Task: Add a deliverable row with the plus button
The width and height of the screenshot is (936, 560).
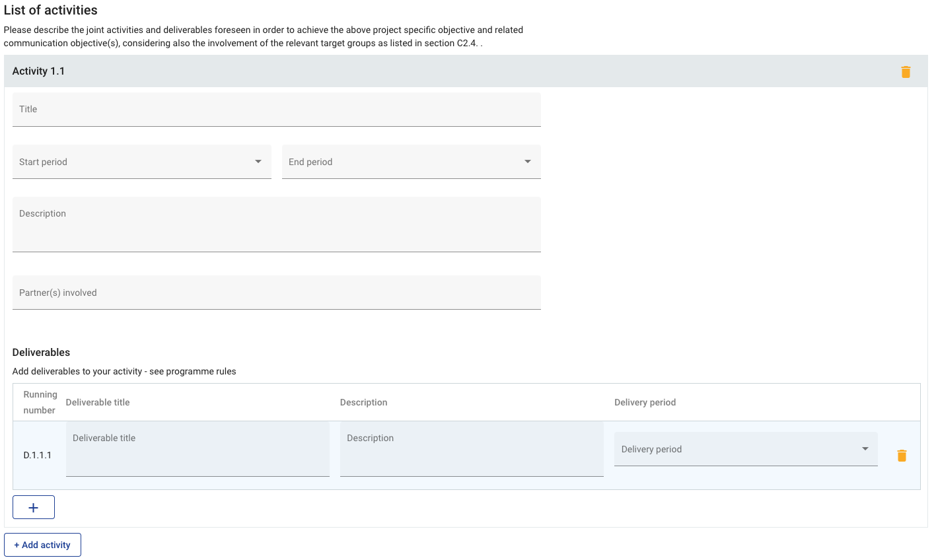Action: tap(34, 507)
